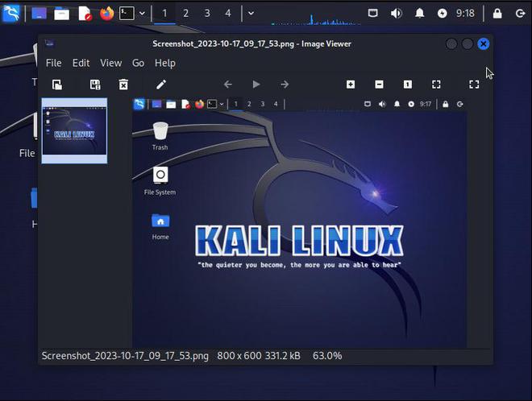This screenshot has width=532, height=401.
Task: Open text editor launcher in panel
Action: coord(85,13)
